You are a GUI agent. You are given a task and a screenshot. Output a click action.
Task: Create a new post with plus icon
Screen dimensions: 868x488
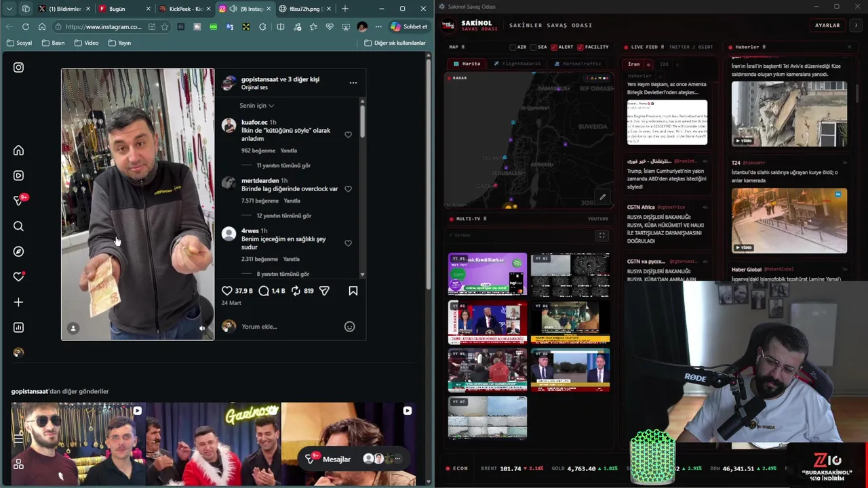click(18, 302)
